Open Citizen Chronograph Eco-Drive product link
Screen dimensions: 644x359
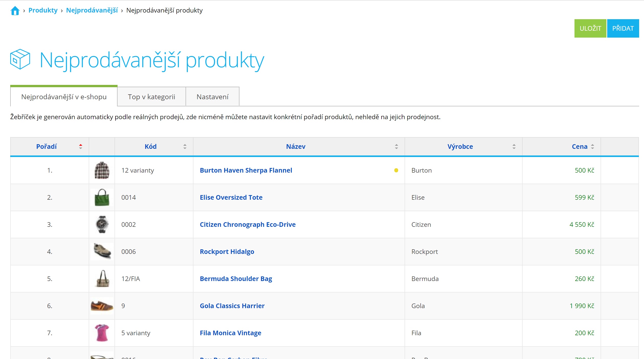tap(248, 225)
